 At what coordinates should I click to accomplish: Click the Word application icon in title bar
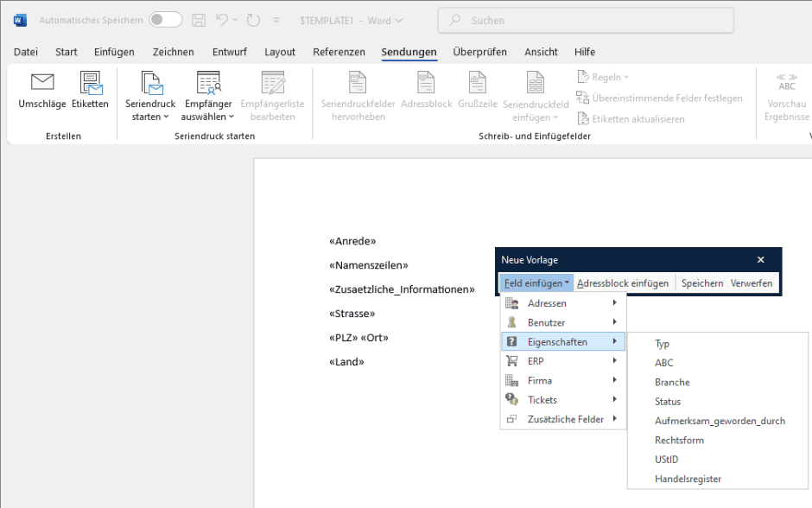[20, 20]
